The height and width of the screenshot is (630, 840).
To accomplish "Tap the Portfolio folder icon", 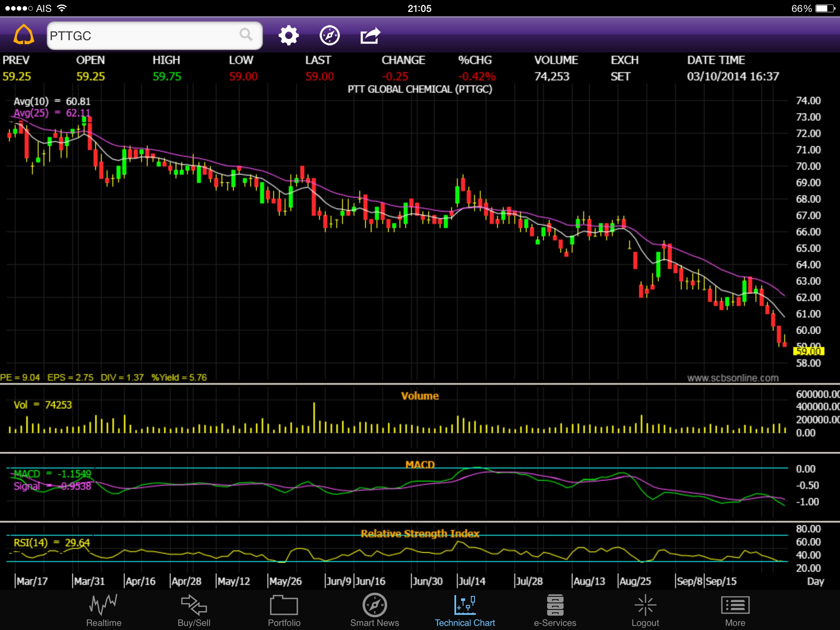I will 284,605.
